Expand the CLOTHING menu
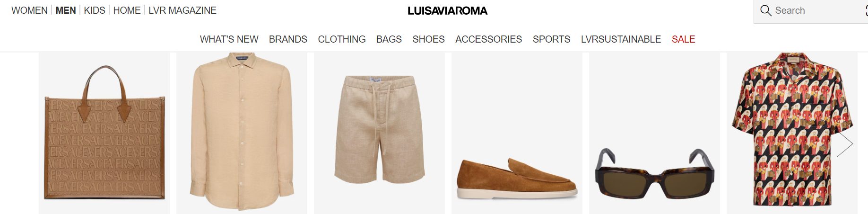 342,39
